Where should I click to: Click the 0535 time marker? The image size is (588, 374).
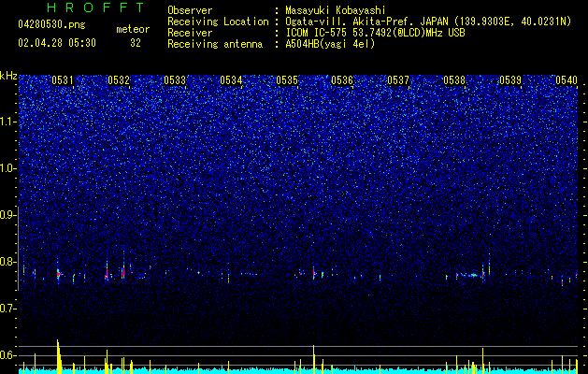pyautogui.click(x=287, y=80)
